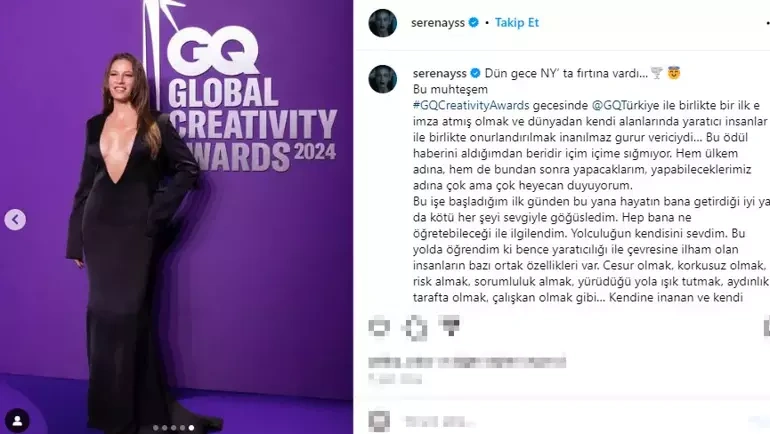Open serenayss username in post header
Screen dimensions: 770x434
coord(438,23)
